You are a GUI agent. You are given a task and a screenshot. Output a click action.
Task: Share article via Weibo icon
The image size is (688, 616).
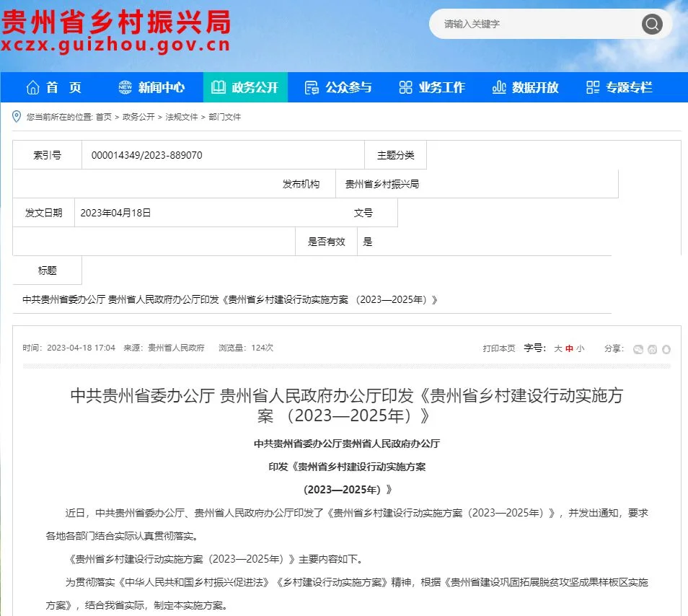(x=652, y=349)
